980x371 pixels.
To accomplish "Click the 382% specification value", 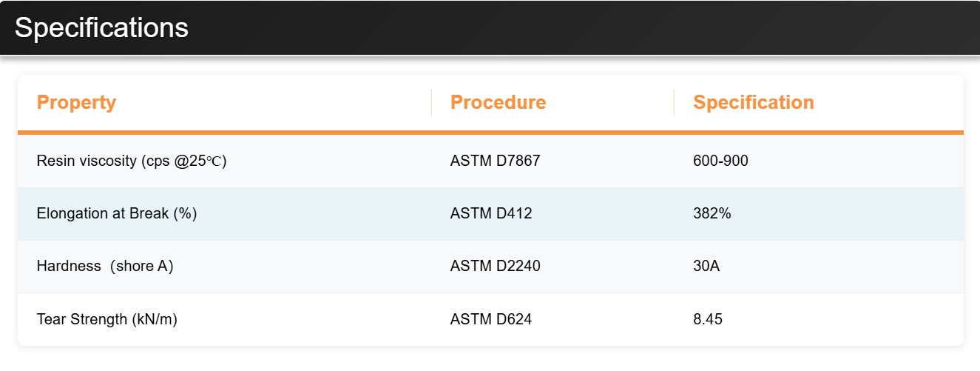I will (712, 214).
